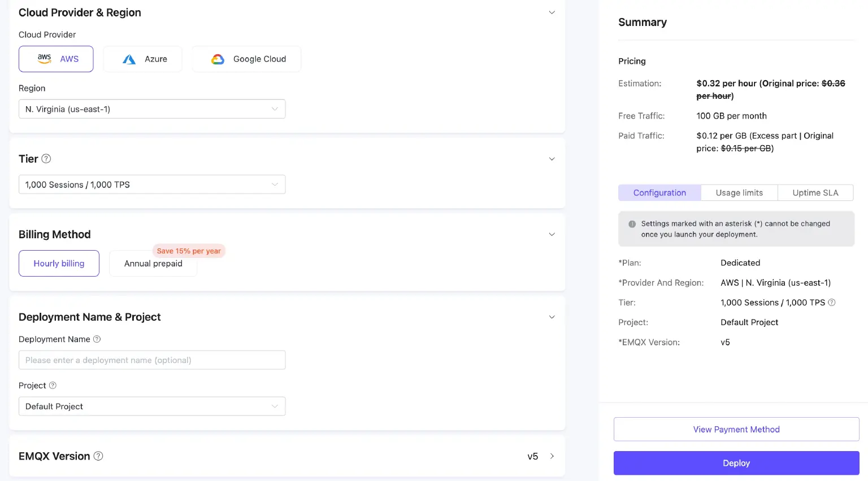Click the help icon next to Tier

[46, 159]
